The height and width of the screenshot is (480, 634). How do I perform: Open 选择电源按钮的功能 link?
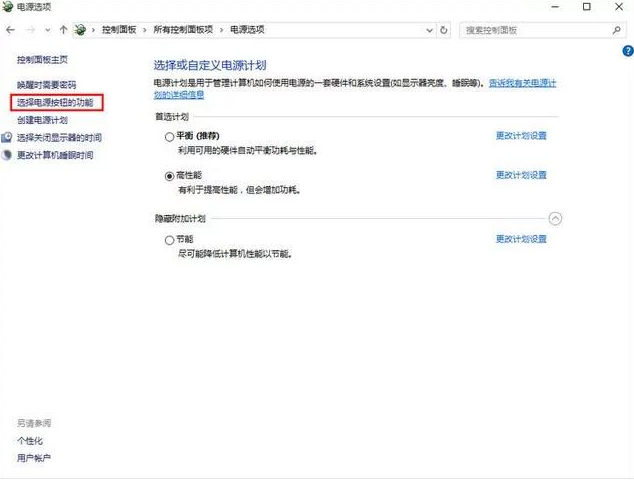tap(56, 102)
